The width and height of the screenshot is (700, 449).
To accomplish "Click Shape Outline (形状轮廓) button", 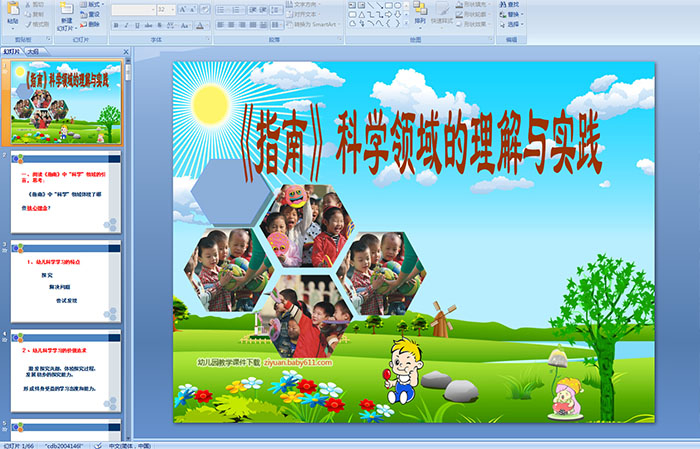I will pos(473,14).
